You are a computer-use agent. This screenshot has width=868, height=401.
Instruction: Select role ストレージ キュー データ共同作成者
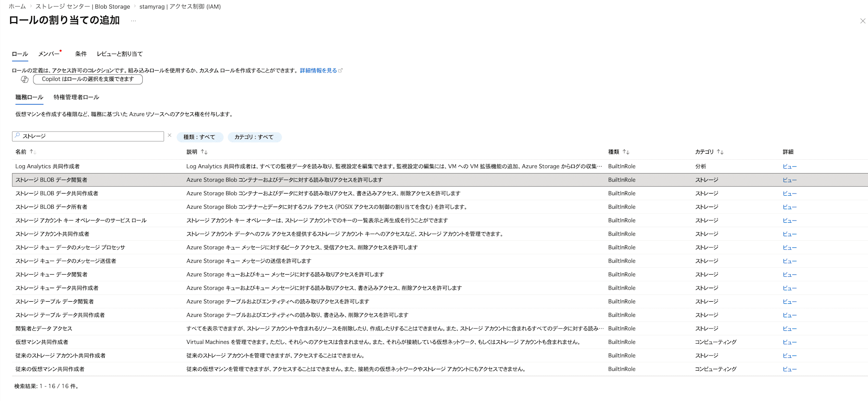pos(57,288)
